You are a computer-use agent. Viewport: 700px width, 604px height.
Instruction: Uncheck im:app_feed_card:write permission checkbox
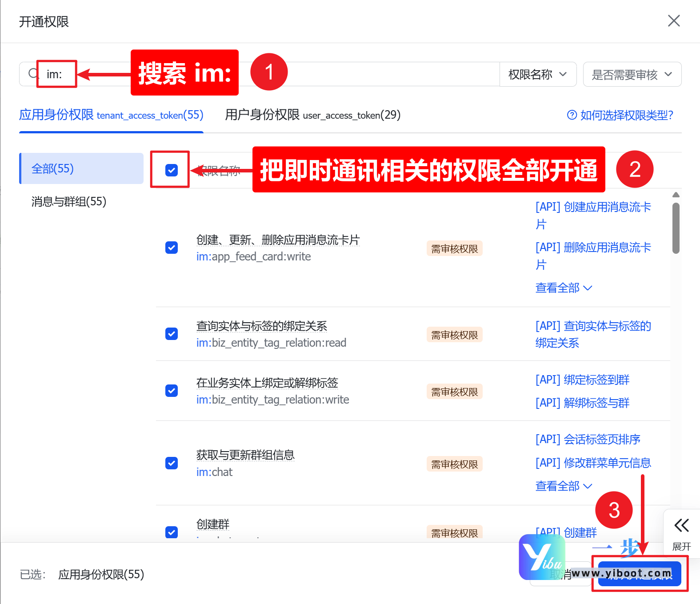tap(172, 248)
